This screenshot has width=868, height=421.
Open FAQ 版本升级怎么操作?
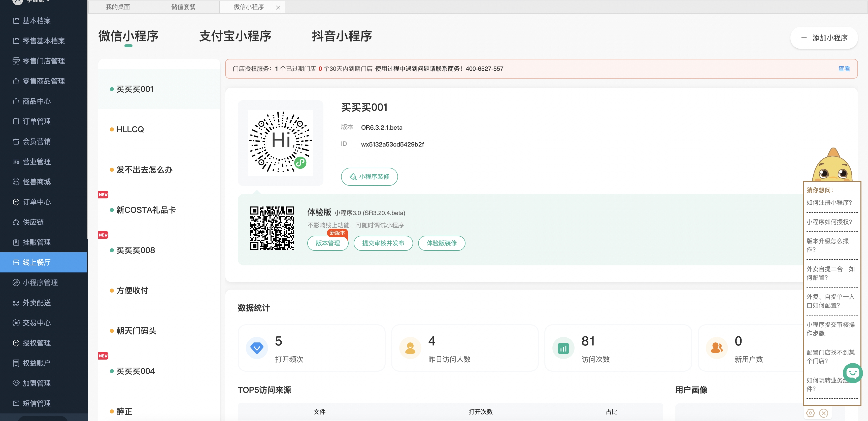tap(827, 245)
